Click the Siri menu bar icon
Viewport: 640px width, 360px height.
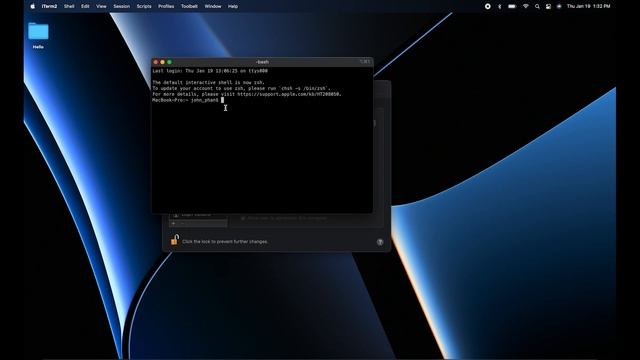[x=559, y=6]
